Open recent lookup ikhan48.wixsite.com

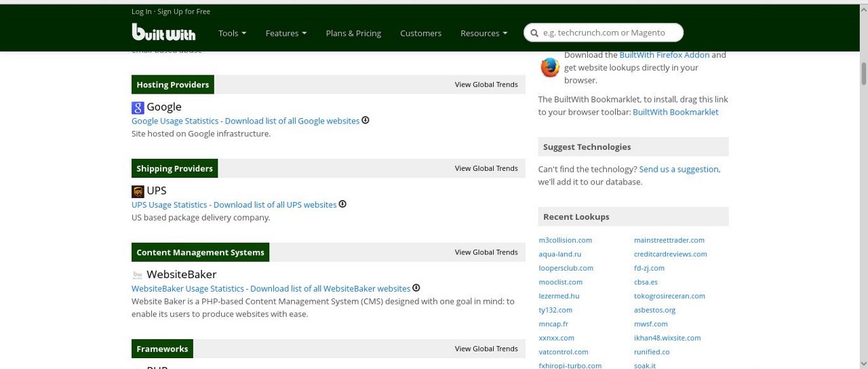(667, 338)
